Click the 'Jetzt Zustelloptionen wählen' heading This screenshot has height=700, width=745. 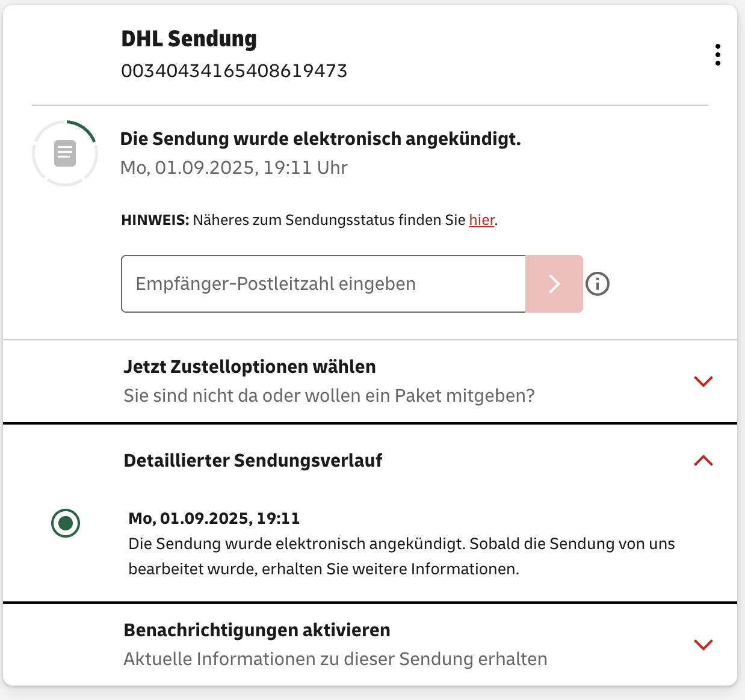(x=250, y=367)
